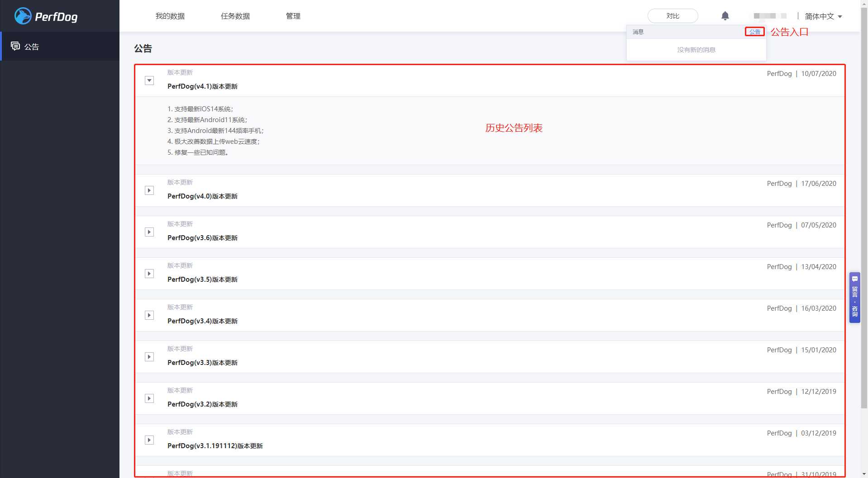Click the PerfDog logo
Image resolution: width=868 pixels, height=478 pixels.
pos(46,16)
